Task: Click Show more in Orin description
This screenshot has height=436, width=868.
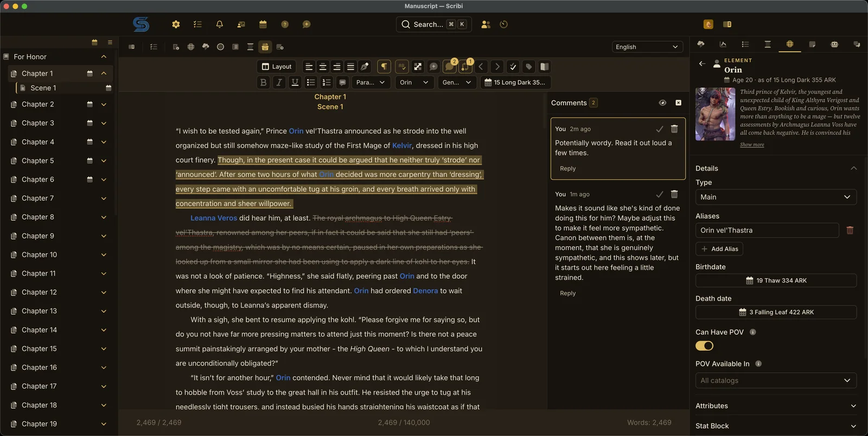Action: [752, 145]
